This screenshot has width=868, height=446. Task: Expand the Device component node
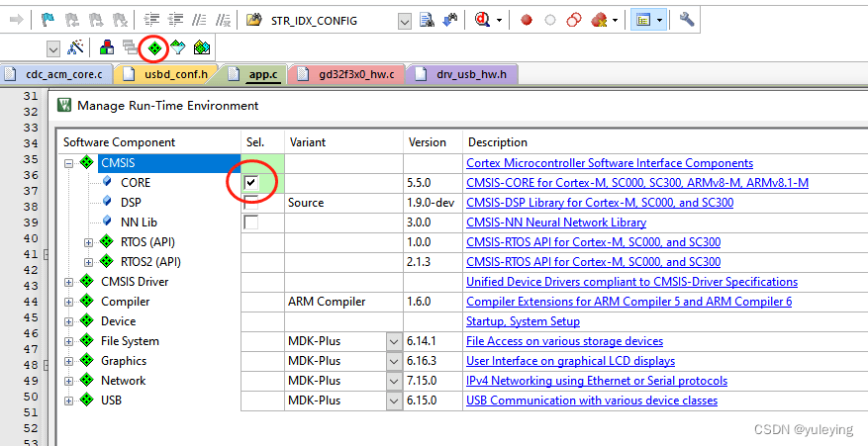tap(68, 321)
